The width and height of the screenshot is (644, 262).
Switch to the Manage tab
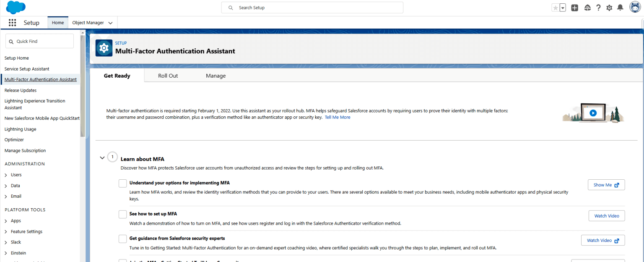point(216,76)
